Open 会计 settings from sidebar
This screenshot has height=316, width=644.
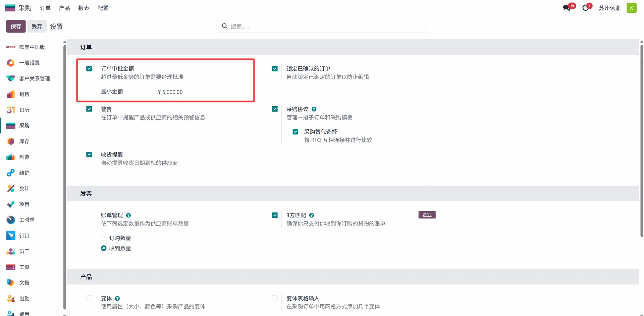pos(24,188)
